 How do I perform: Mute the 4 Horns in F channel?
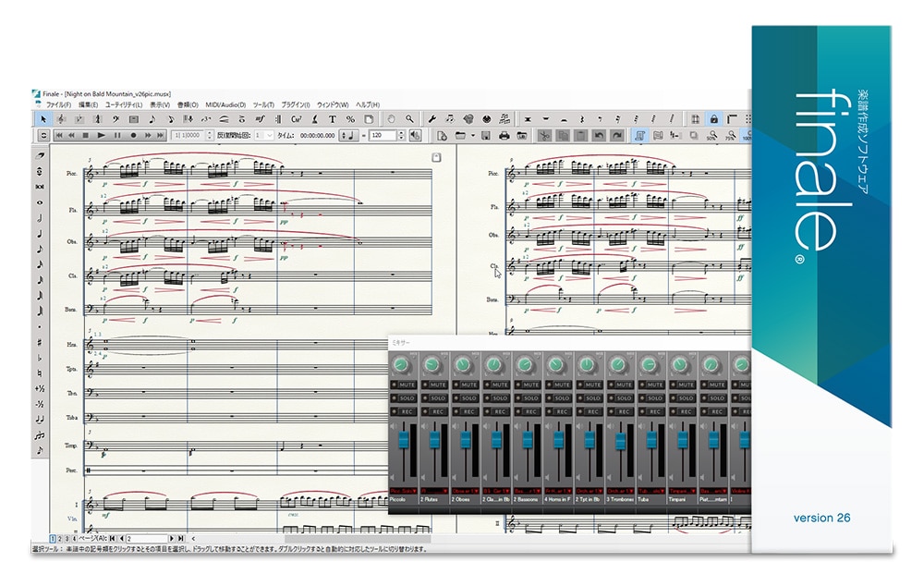pos(559,385)
